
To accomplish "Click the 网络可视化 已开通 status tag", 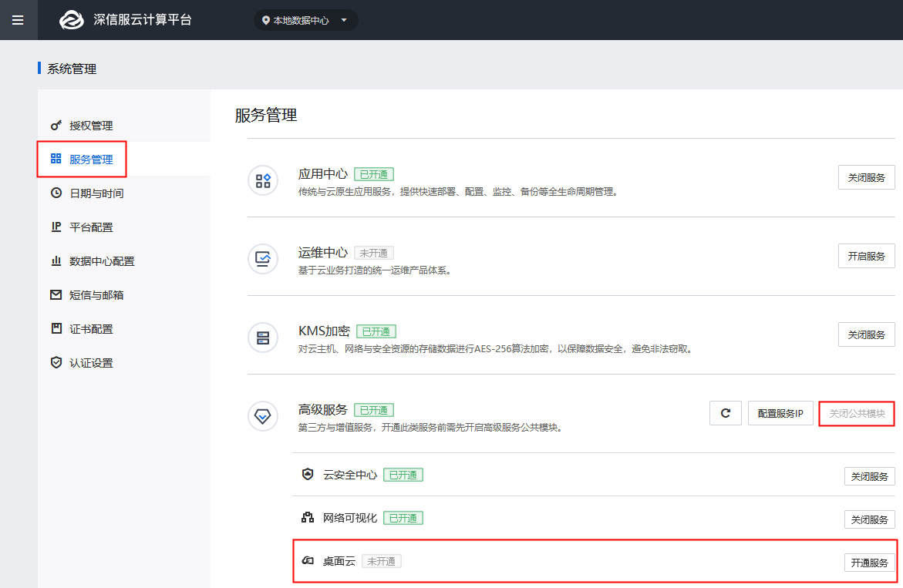I will click(x=403, y=519).
